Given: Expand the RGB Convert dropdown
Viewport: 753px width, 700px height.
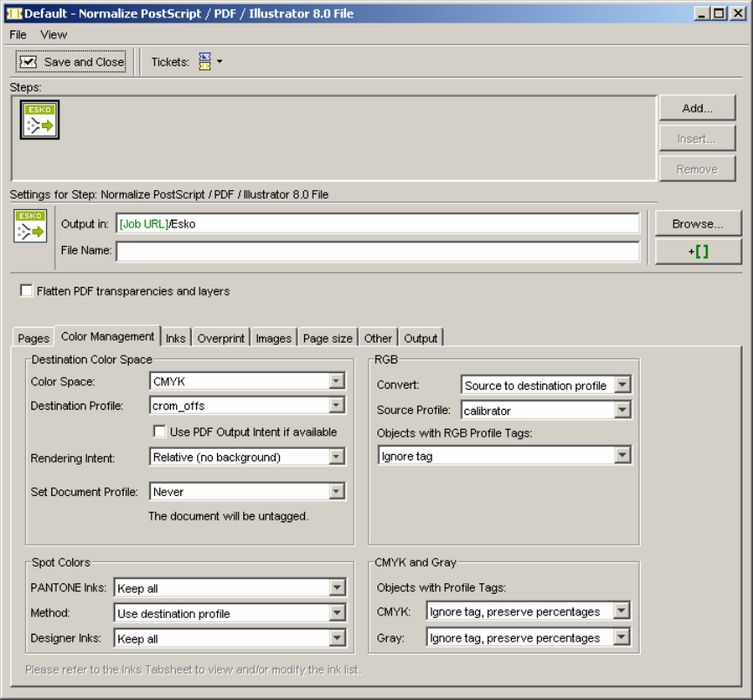Looking at the screenshot, I should click(x=622, y=384).
